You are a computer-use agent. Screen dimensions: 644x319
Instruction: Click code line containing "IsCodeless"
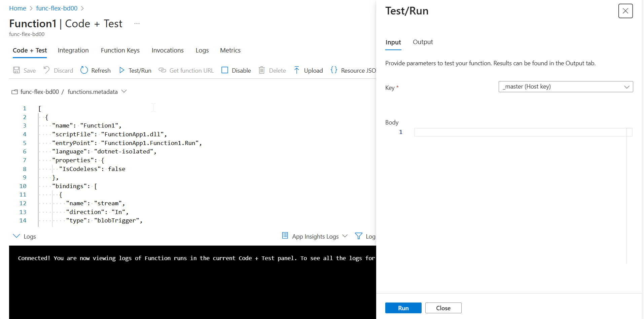pos(92,169)
